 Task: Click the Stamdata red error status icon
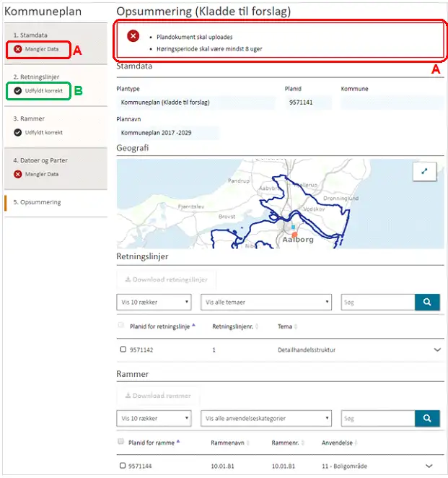(x=18, y=49)
